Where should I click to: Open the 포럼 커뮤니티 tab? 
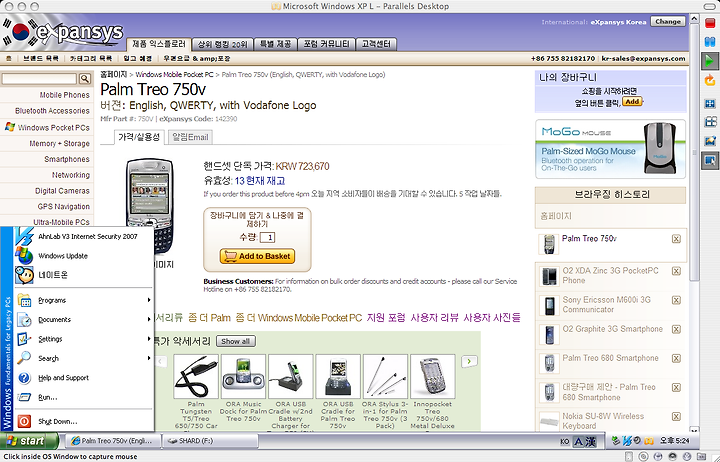pos(326,45)
